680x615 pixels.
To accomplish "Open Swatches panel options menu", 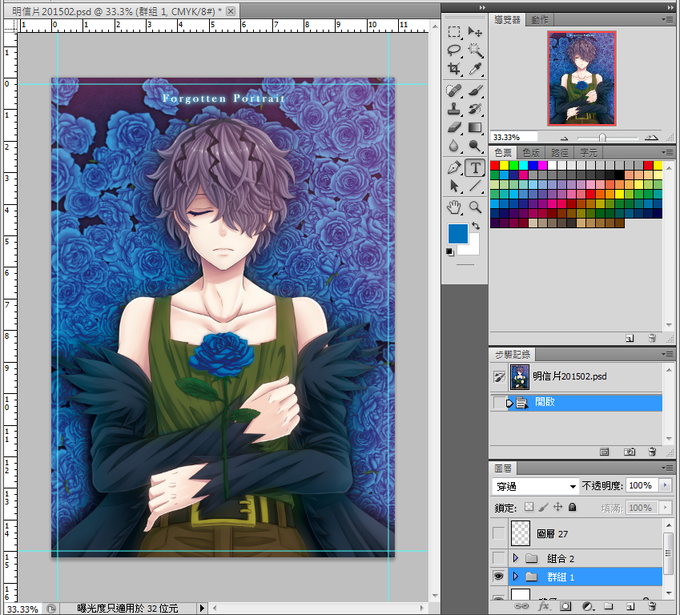I will tap(667, 152).
